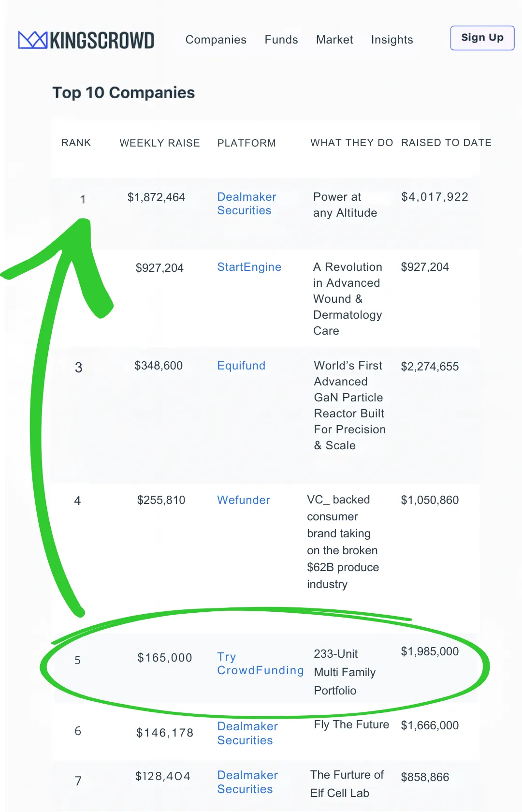Select the Platform column header
Viewport: 522px width, 812px height.
[x=246, y=143]
